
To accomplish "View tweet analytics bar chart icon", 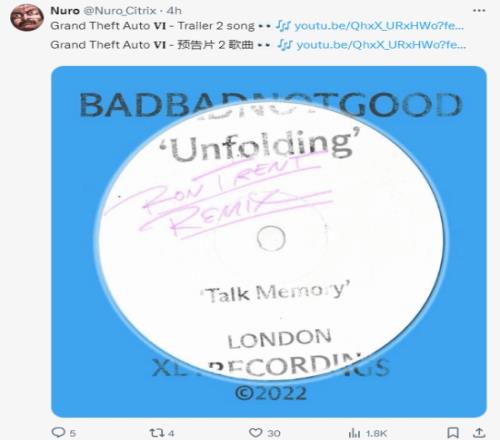I will coord(354,433).
